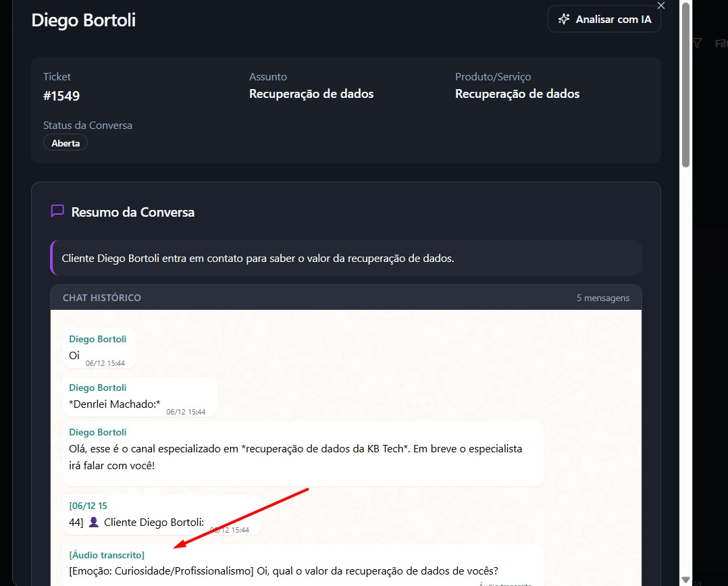
Task: Click the Produto/Serviço value Recuperação de dados
Action: [x=517, y=94]
